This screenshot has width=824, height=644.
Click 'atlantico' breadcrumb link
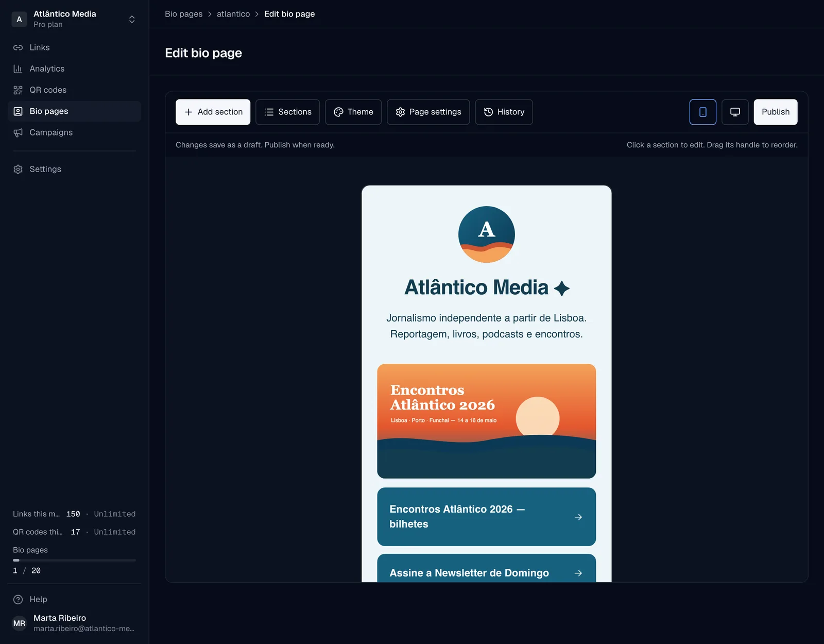click(233, 14)
